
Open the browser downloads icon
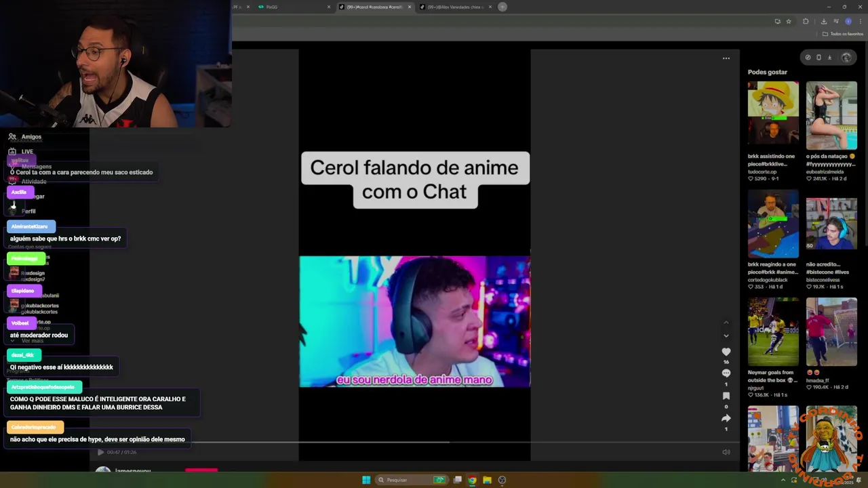click(824, 21)
